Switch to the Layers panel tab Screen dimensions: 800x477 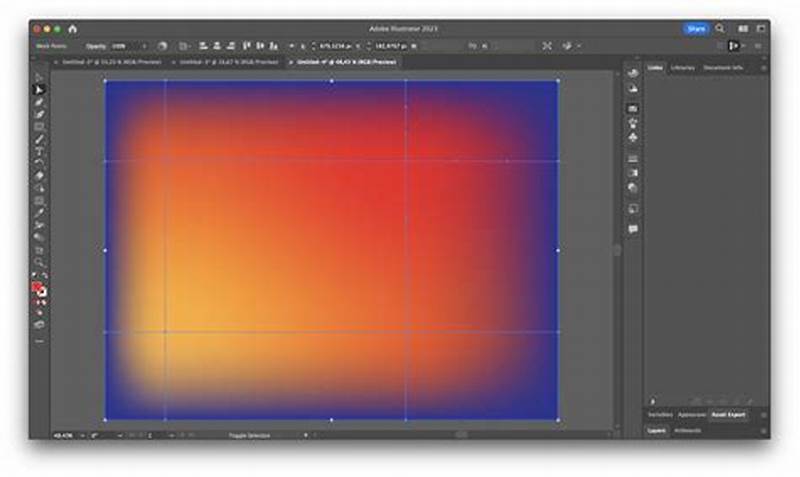point(657,431)
